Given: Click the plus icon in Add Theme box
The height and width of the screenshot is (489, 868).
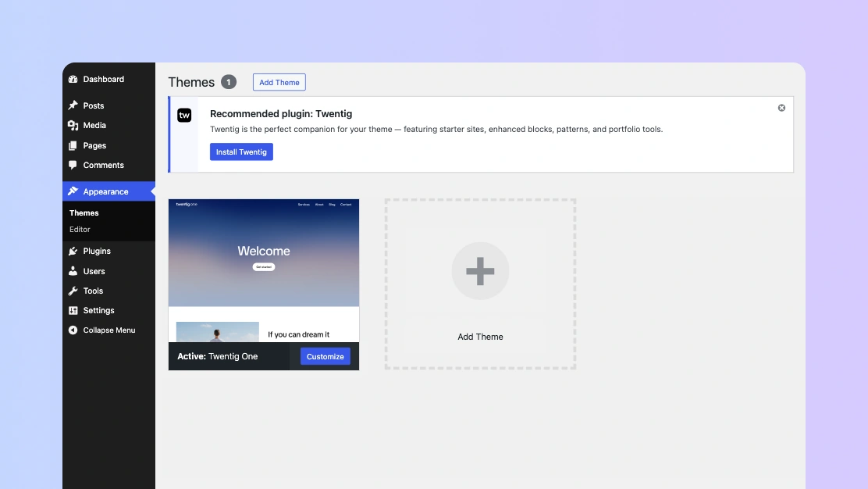Looking at the screenshot, I should tap(480, 270).
